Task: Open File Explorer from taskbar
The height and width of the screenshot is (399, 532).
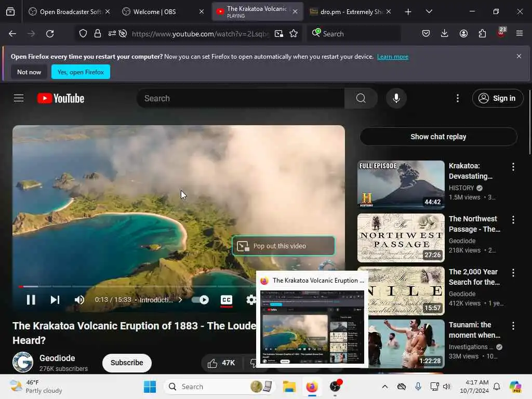Action: [289, 387]
